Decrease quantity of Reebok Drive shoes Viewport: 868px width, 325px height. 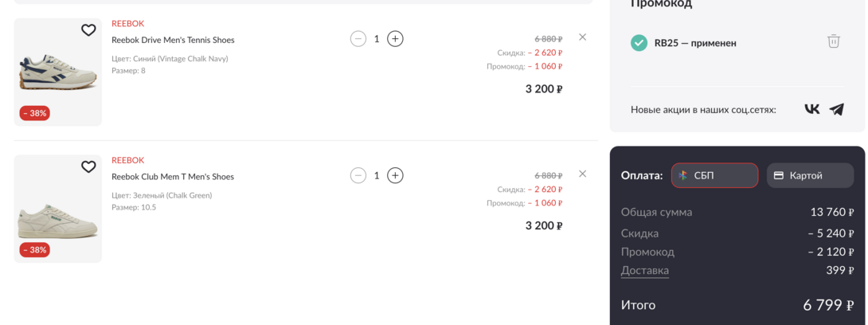358,38
